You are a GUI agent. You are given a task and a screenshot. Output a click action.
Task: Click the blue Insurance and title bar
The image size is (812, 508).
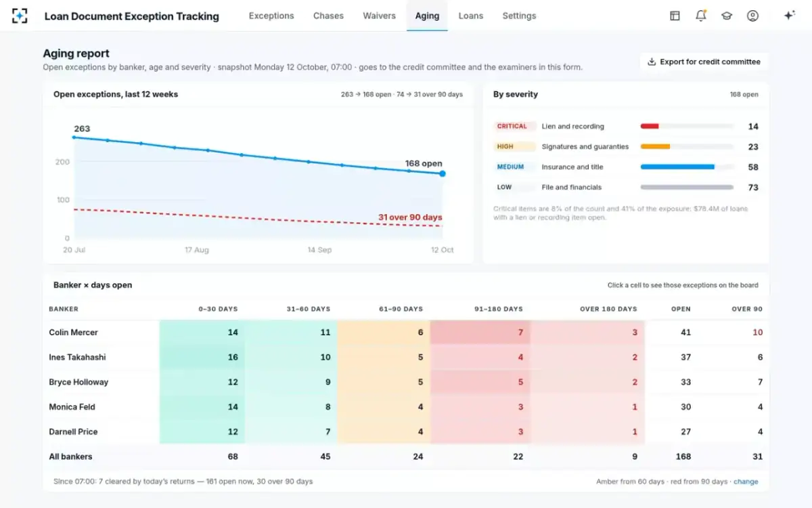coord(677,167)
